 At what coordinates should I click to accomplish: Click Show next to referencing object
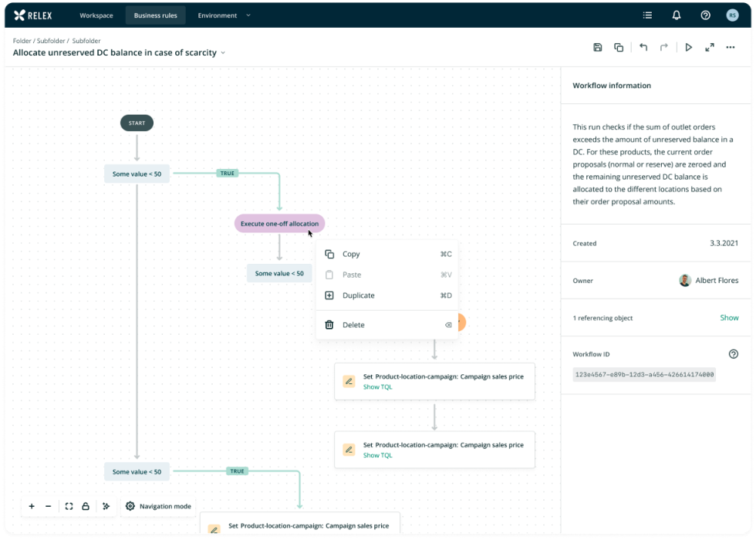coord(729,318)
